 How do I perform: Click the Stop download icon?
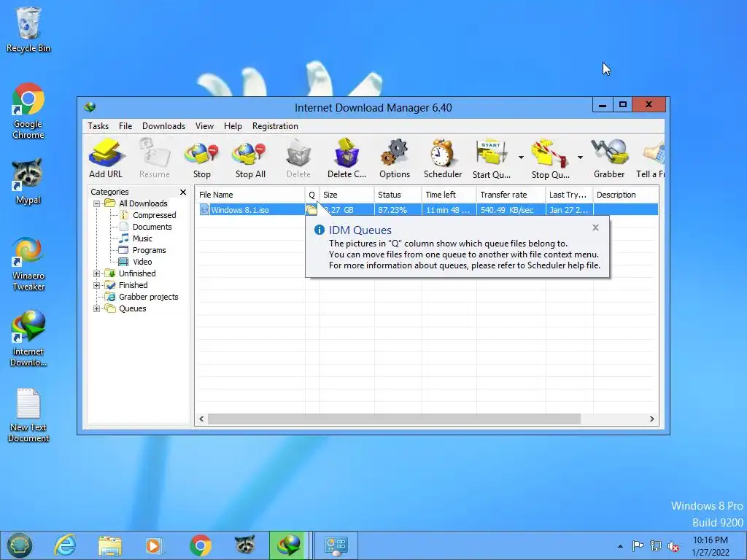point(201,158)
